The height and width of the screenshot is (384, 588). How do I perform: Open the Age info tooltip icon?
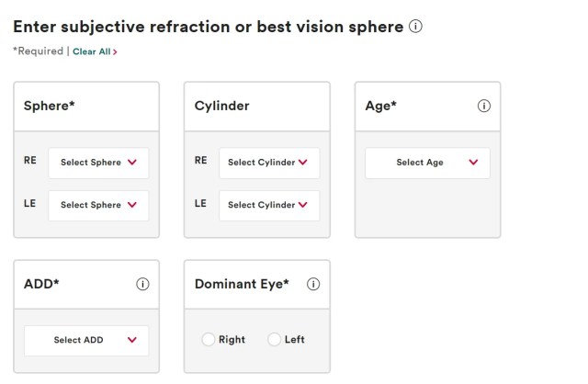click(484, 107)
